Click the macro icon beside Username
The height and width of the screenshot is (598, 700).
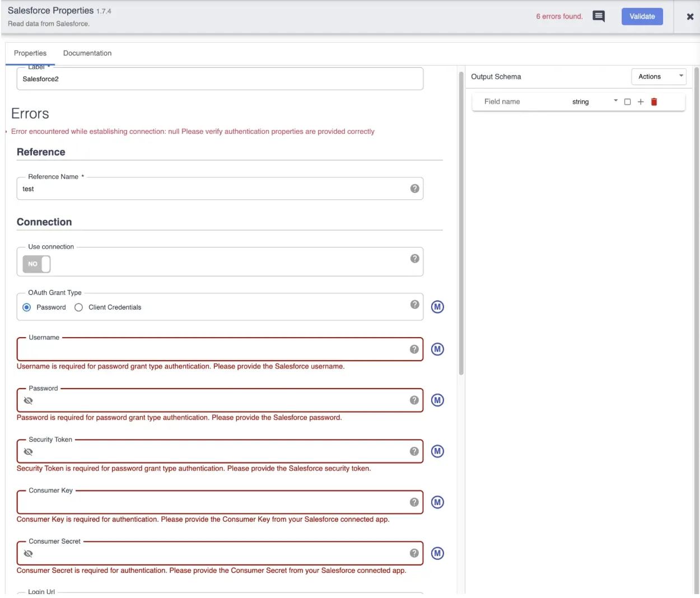(x=437, y=349)
